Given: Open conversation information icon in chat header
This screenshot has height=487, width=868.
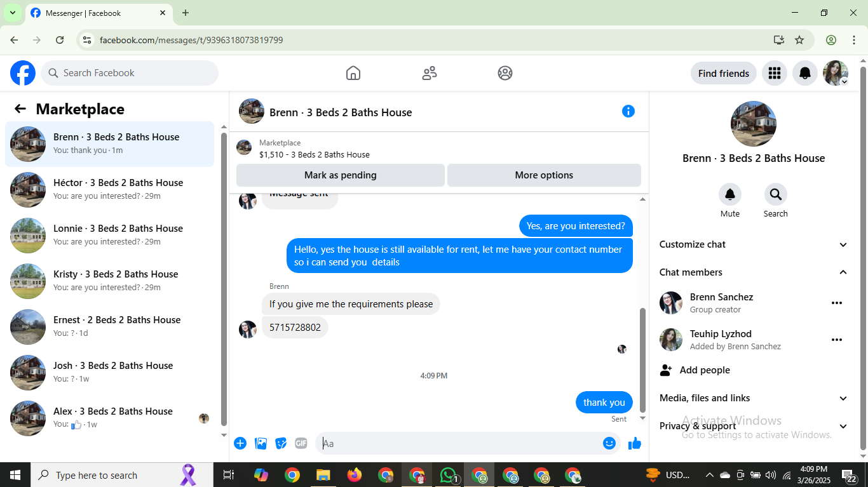Looking at the screenshot, I should (x=628, y=112).
